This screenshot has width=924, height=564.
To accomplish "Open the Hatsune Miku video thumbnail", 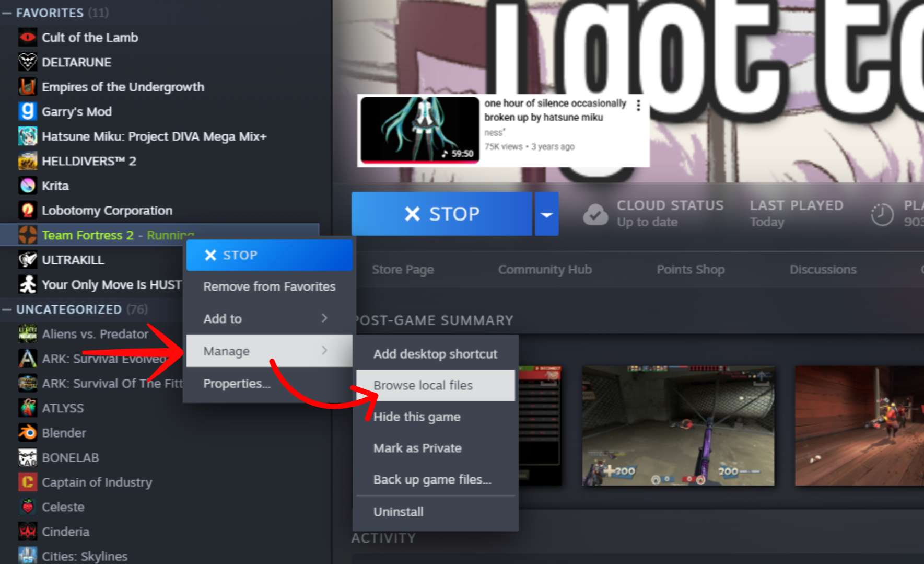I will (420, 130).
